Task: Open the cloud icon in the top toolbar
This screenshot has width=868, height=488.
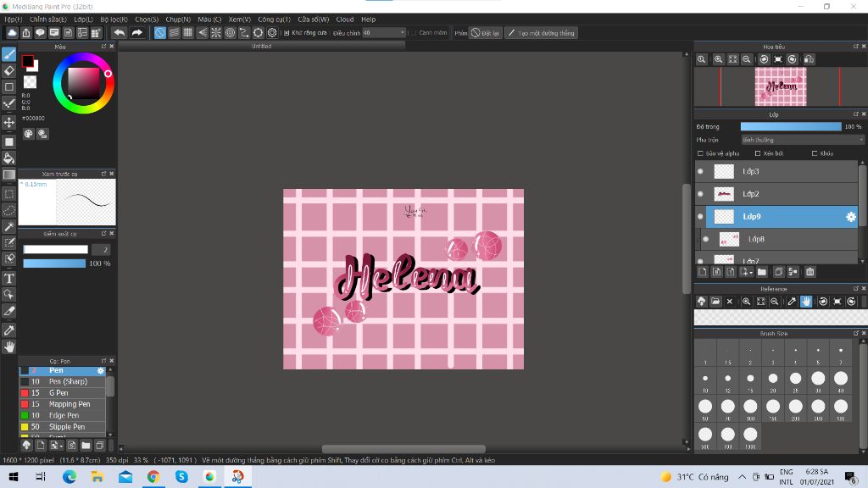Action: 12,33
